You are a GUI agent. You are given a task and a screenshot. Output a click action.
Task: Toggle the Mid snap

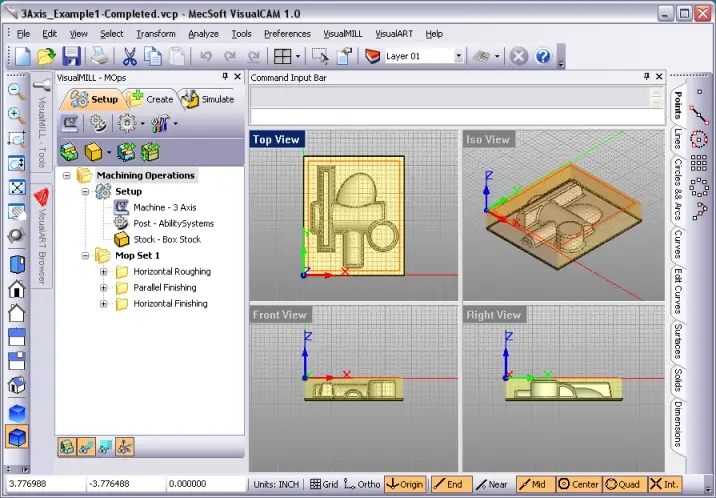[535, 484]
